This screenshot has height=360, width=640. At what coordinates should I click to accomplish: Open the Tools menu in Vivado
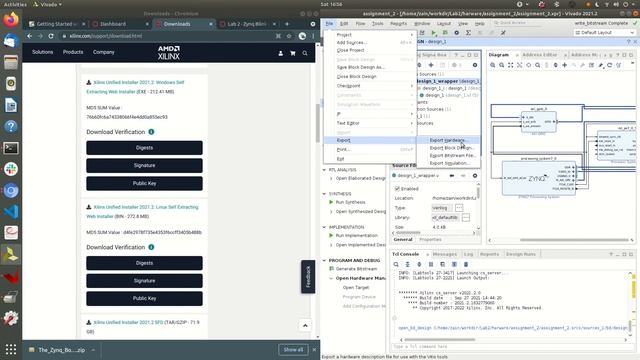[378, 24]
